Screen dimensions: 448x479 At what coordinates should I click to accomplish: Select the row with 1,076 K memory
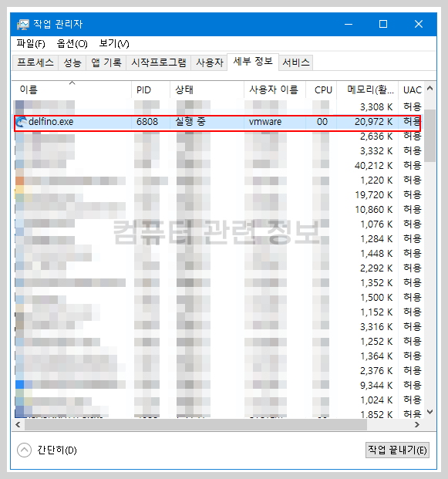pyautogui.click(x=217, y=224)
